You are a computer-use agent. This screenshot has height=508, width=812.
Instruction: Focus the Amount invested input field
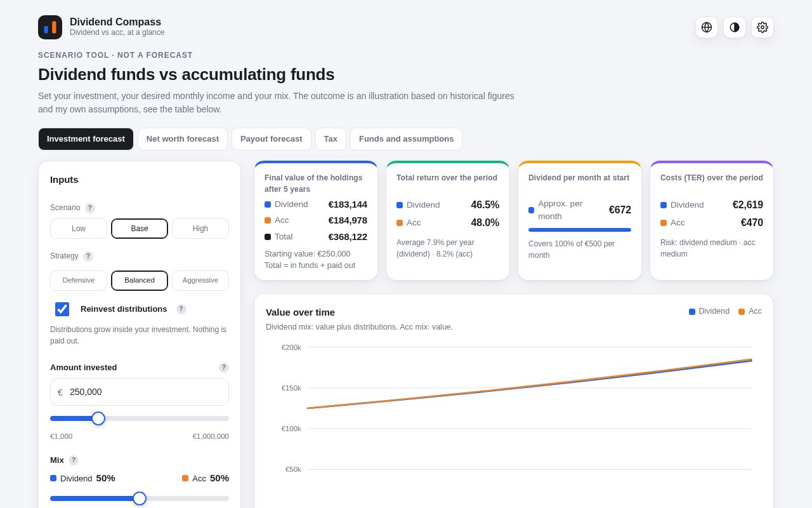tap(140, 392)
